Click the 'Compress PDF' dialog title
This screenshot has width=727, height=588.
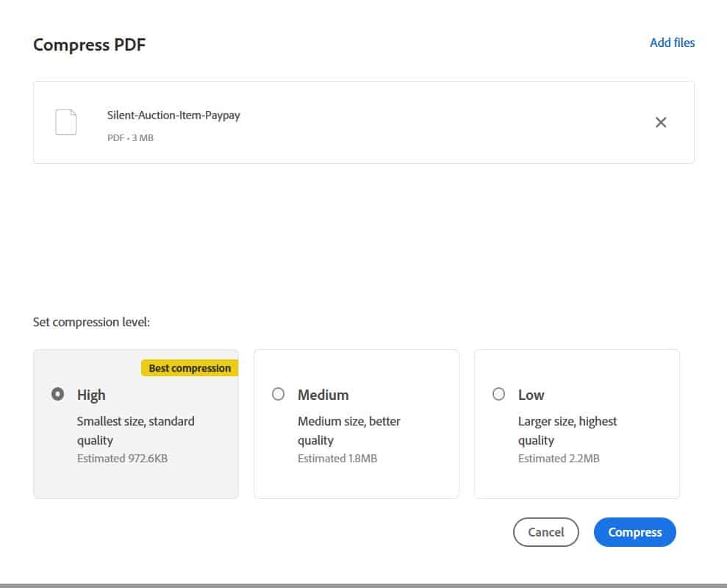click(90, 45)
